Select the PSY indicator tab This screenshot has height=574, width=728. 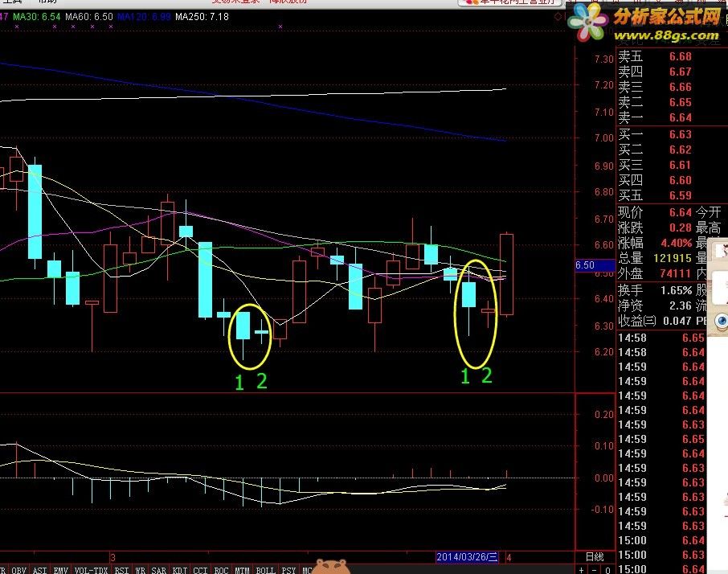click(288, 569)
